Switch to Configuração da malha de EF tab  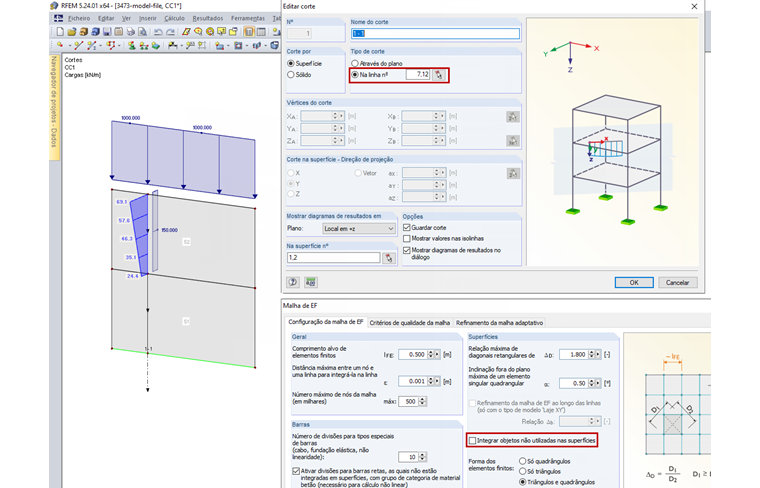[x=325, y=322]
